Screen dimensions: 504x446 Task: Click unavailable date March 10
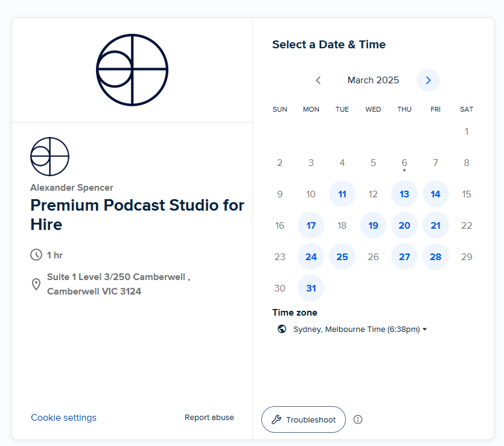311,194
